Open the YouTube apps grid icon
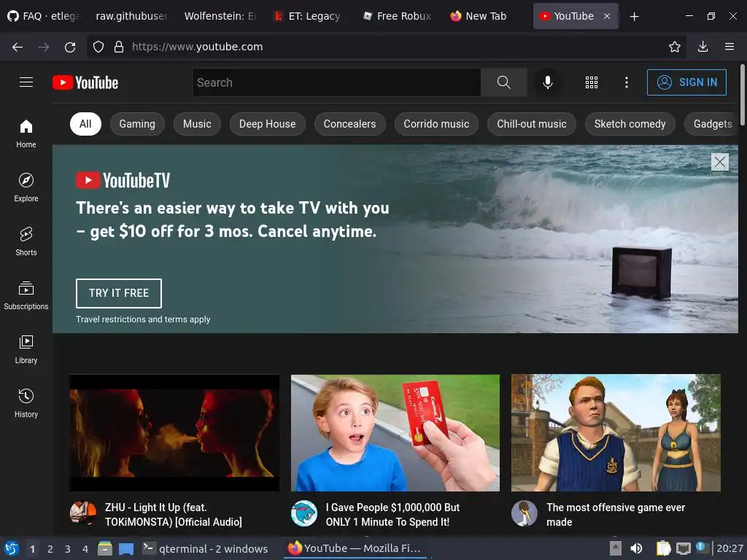This screenshot has height=560, width=747. 591,82
